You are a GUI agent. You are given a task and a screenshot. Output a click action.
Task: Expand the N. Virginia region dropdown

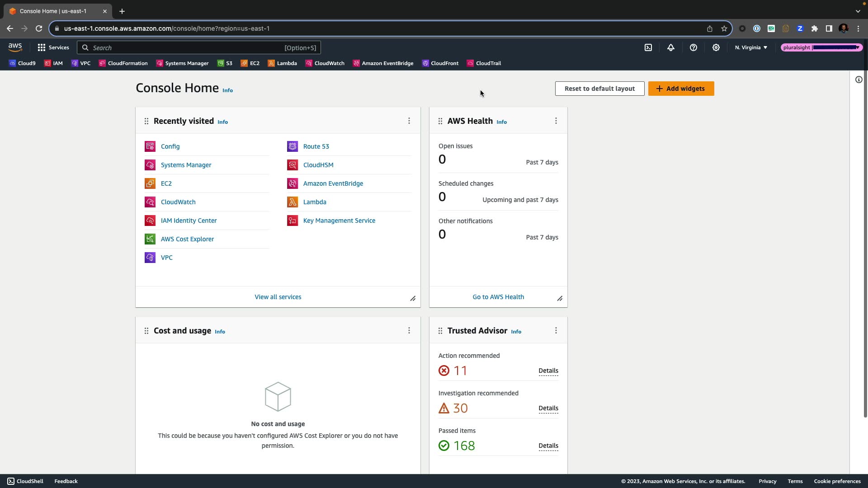click(x=751, y=47)
